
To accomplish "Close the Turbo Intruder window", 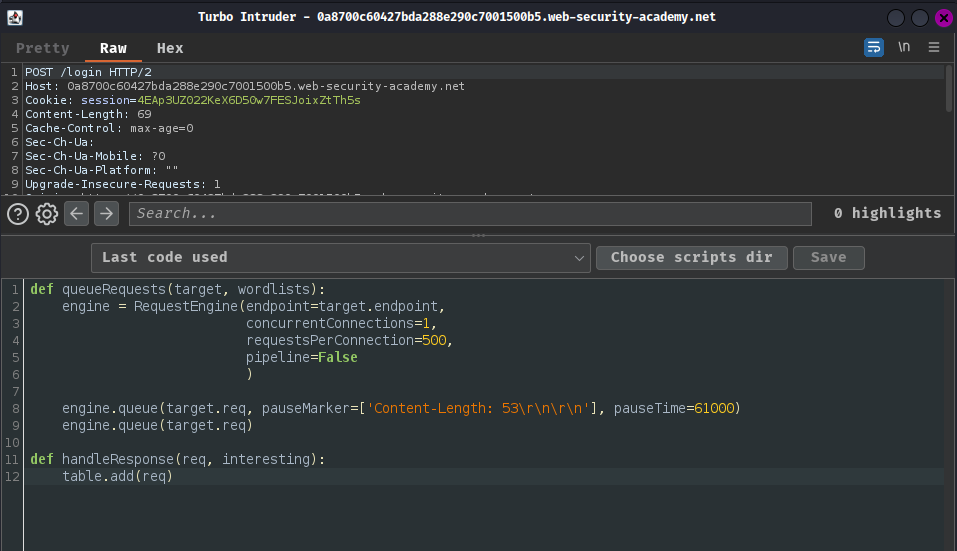I will click(x=944, y=18).
